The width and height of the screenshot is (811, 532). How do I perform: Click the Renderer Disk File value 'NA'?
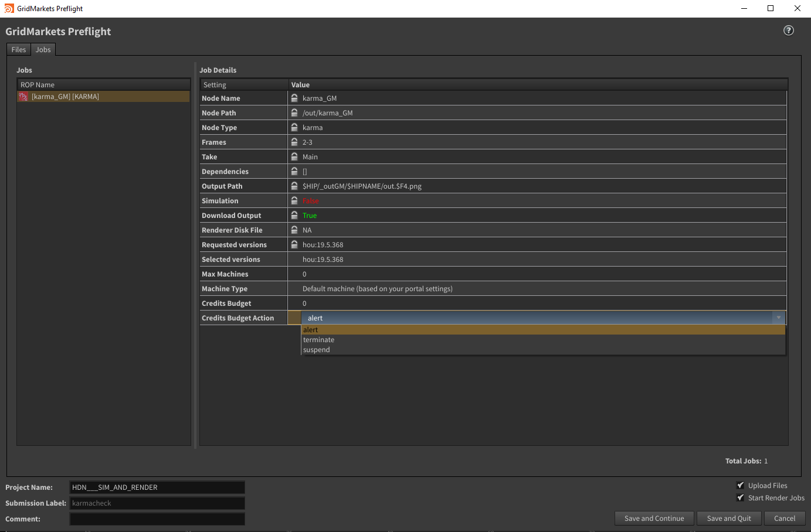(307, 230)
